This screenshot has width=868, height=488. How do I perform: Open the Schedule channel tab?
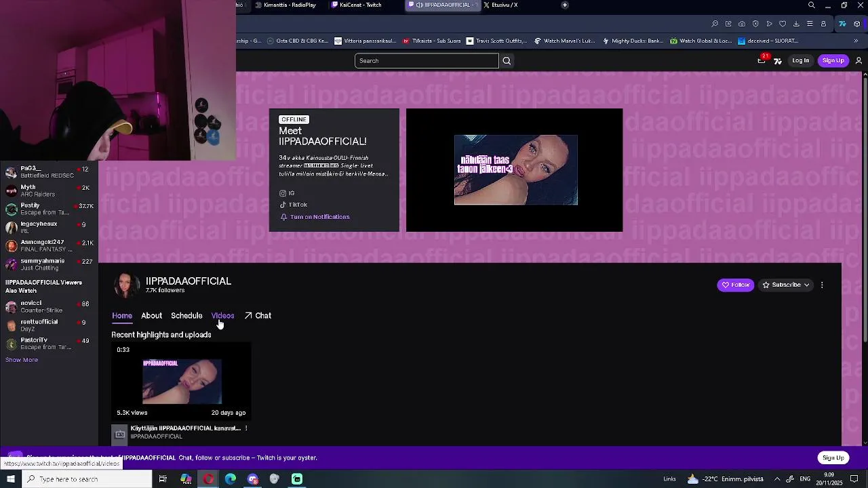pyautogui.click(x=186, y=316)
